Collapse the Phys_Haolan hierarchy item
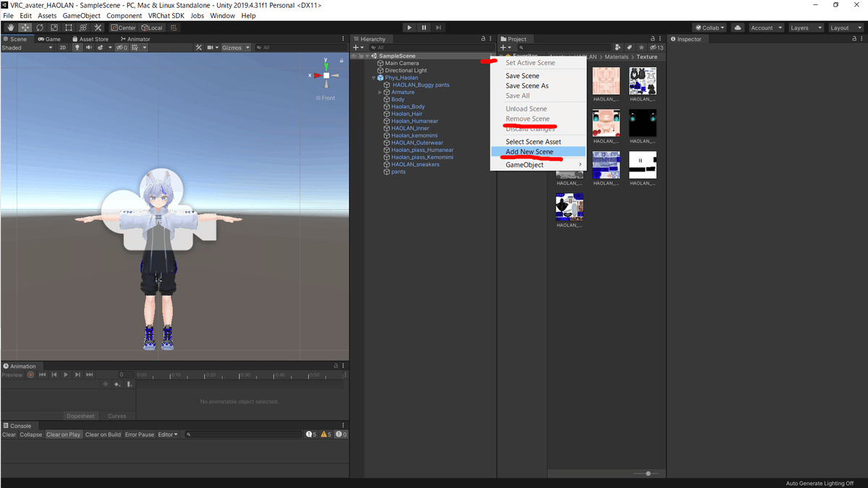 point(375,77)
